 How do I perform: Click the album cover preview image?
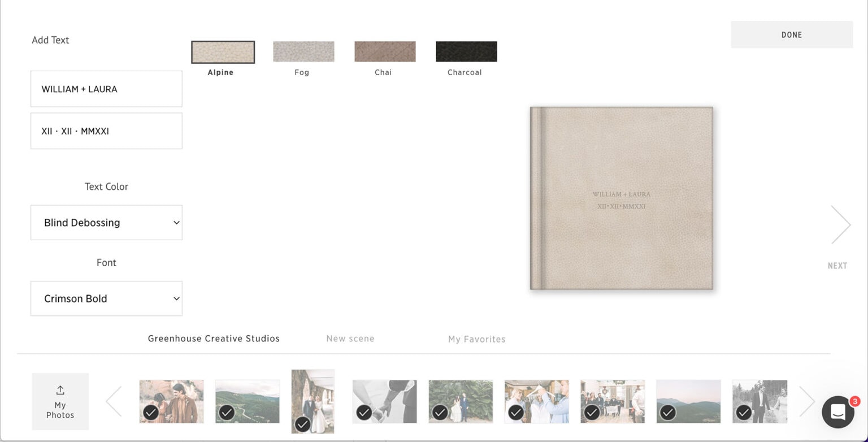pyautogui.click(x=622, y=198)
